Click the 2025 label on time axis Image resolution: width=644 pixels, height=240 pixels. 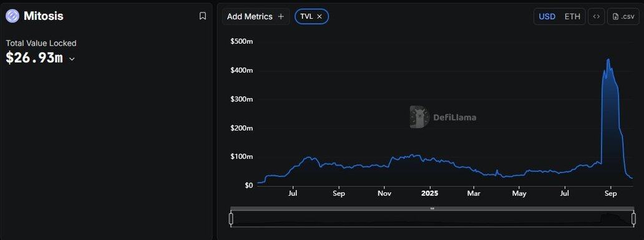429,194
